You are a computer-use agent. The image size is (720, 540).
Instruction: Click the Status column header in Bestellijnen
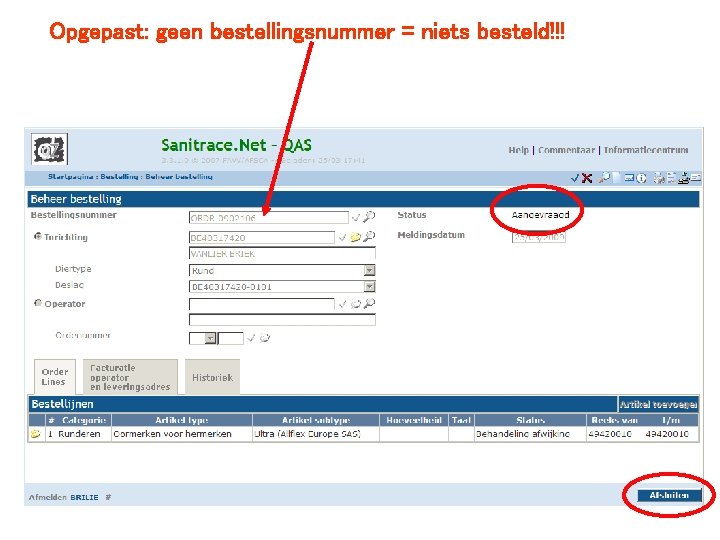point(530,420)
